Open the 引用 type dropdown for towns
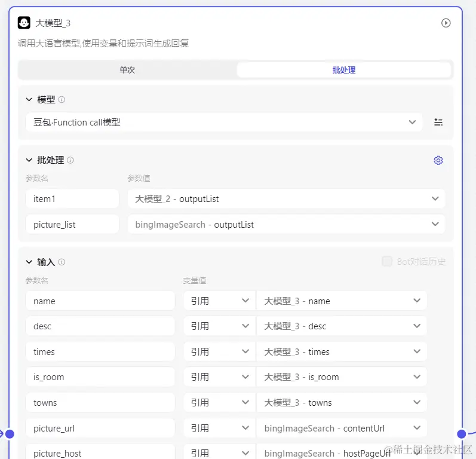 (x=219, y=402)
